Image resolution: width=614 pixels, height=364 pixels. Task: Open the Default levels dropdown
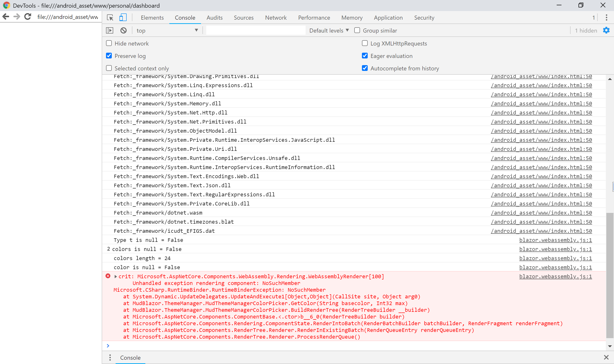click(x=329, y=30)
